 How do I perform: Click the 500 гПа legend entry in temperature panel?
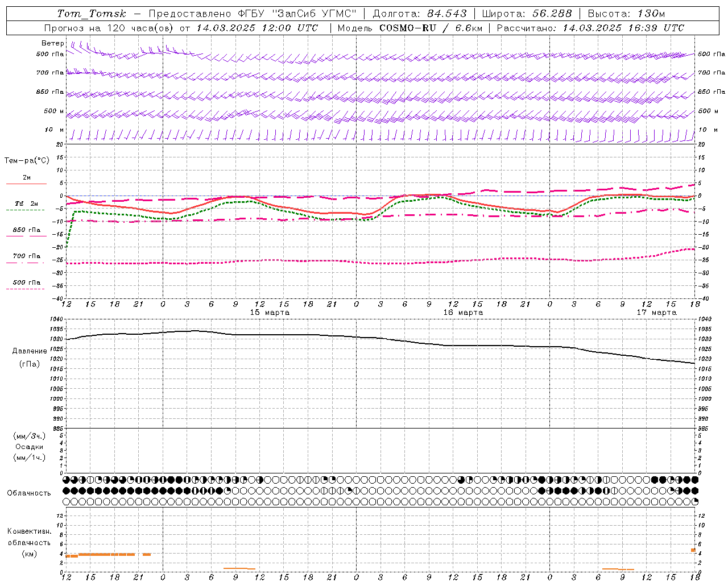click(x=27, y=282)
